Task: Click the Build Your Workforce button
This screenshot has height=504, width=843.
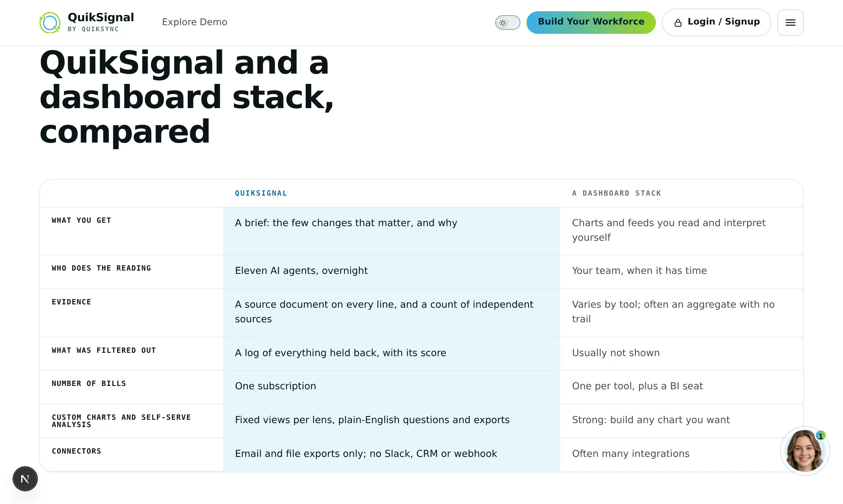Action: (591, 23)
